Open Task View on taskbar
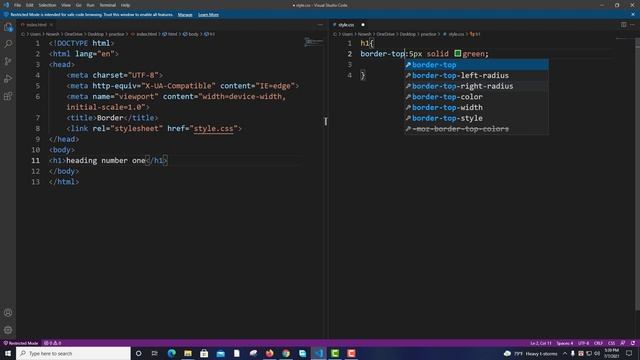 tap(155, 353)
